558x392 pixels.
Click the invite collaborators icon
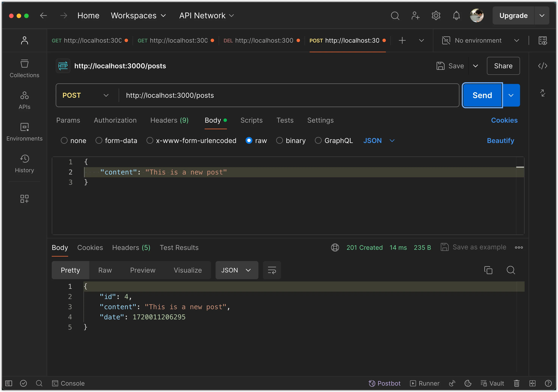pyautogui.click(x=415, y=15)
